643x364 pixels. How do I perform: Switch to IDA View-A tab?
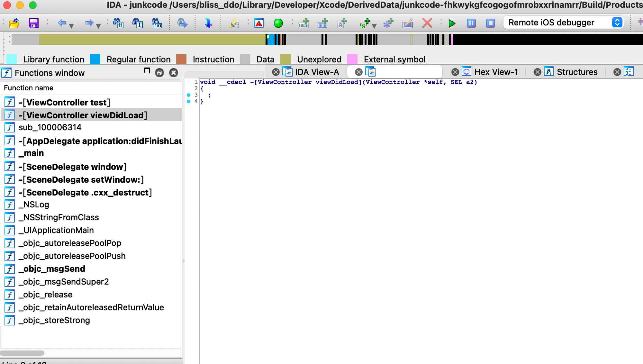point(317,72)
